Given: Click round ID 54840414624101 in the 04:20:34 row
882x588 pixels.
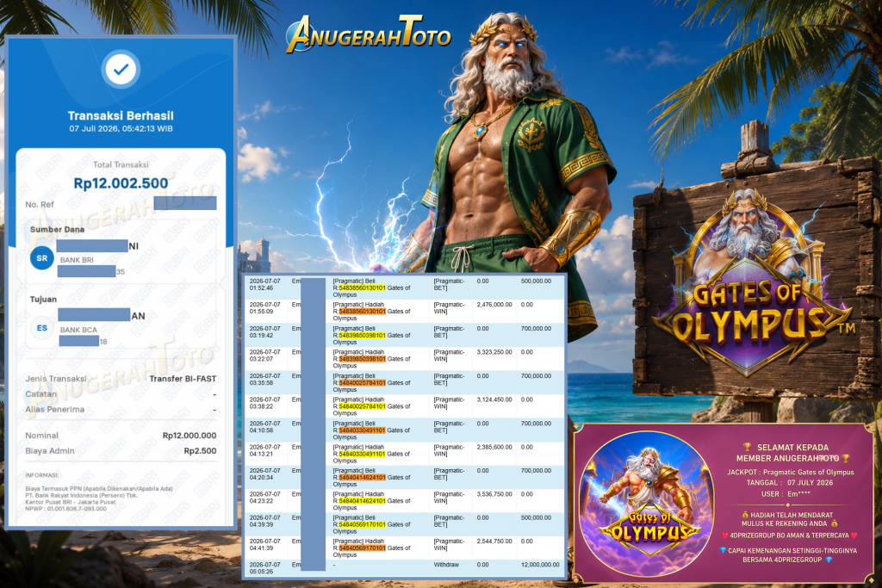Looking at the screenshot, I should (x=363, y=477).
